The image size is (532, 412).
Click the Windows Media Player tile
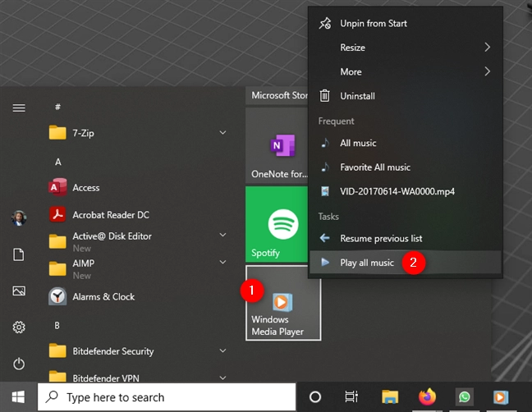[x=283, y=303]
